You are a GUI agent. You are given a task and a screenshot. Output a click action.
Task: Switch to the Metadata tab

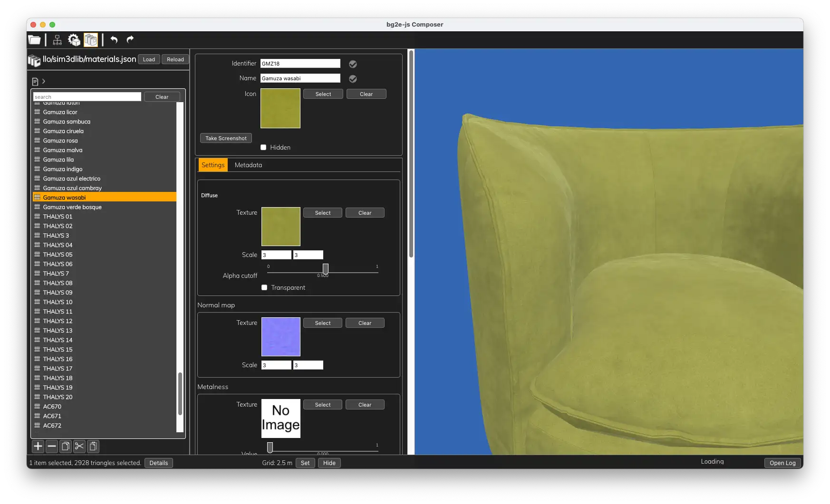[248, 165]
